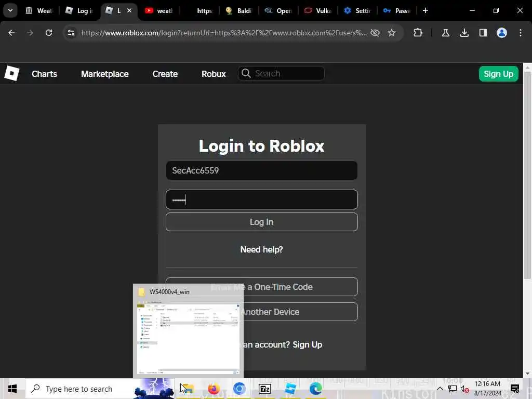This screenshot has height=399, width=532.
Task: Switch to the Baldi tab
Action: [239, 11]
